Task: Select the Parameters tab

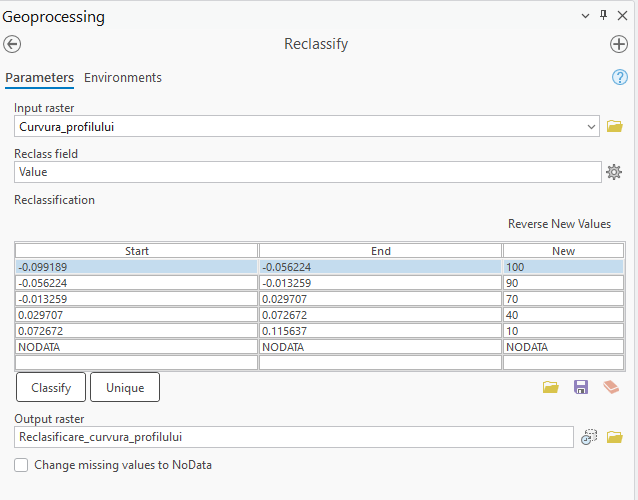Action: click(x=39, y=78)
